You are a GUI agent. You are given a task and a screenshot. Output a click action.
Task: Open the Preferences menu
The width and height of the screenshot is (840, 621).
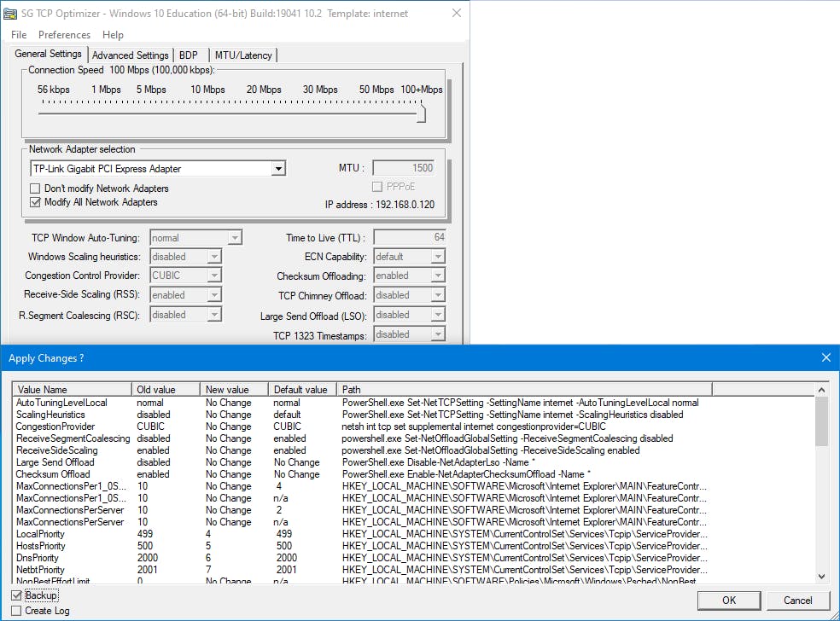click(x=64, y=35)
